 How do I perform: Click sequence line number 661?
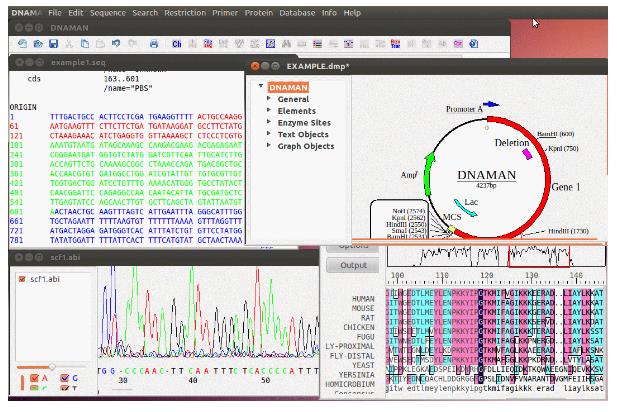point(16,221)
